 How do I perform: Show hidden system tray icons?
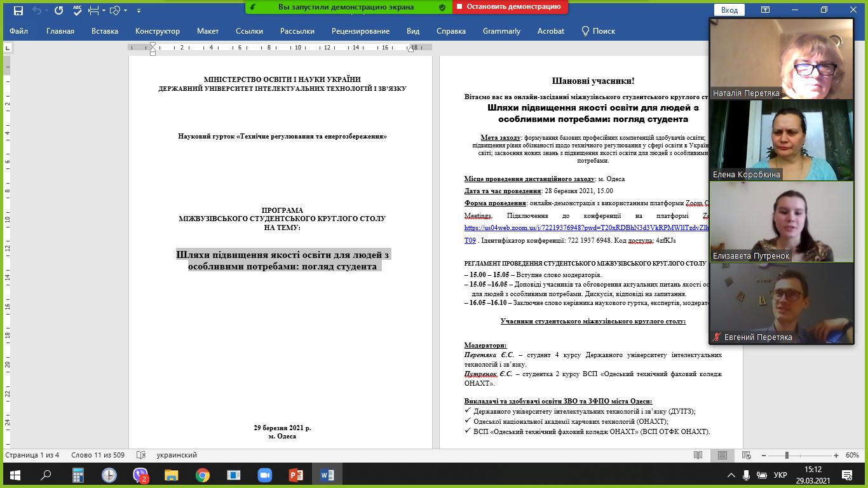click(731, 475)
